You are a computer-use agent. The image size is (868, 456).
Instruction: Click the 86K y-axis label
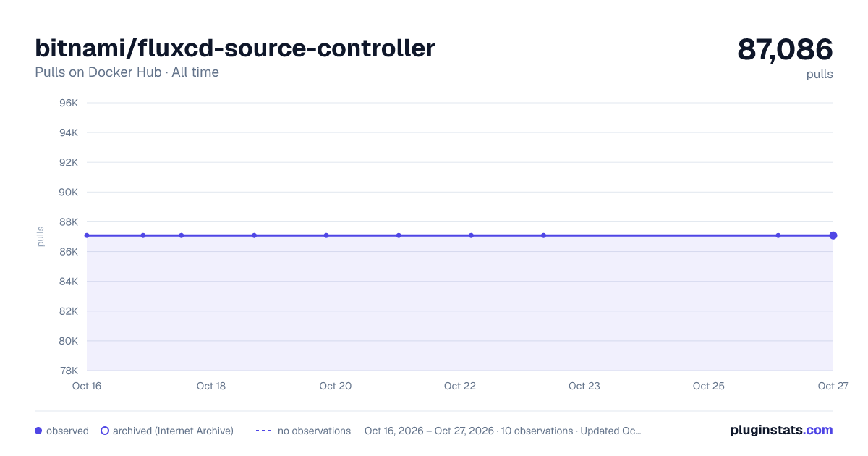(68, 252)
